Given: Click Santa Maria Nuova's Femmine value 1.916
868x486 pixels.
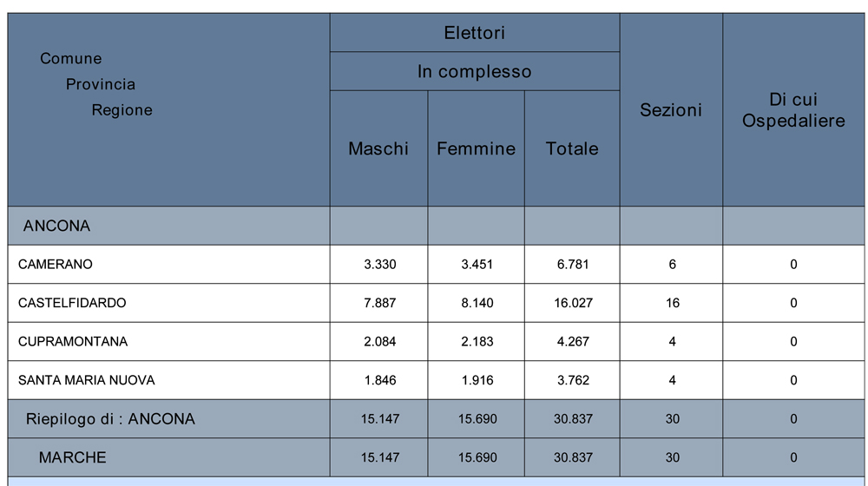Looking at the screenshot, I should coord(477,380).
